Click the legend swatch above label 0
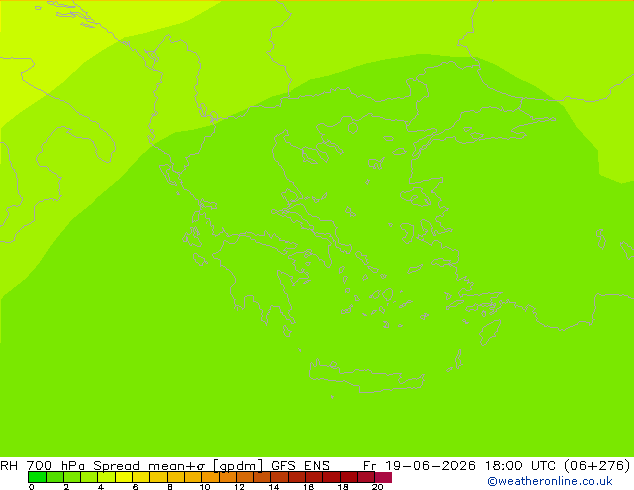 [37, 477]
